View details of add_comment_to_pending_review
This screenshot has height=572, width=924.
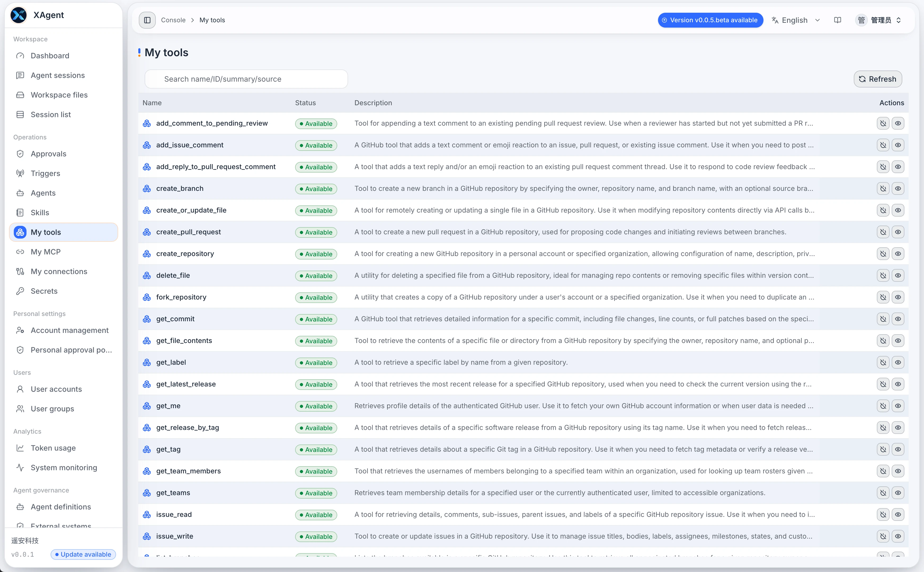pyautogui.click(x=898, y=123)
